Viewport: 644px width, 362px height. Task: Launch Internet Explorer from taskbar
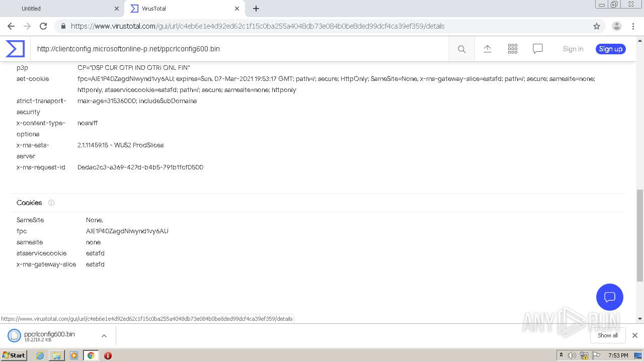pos(40,355)
